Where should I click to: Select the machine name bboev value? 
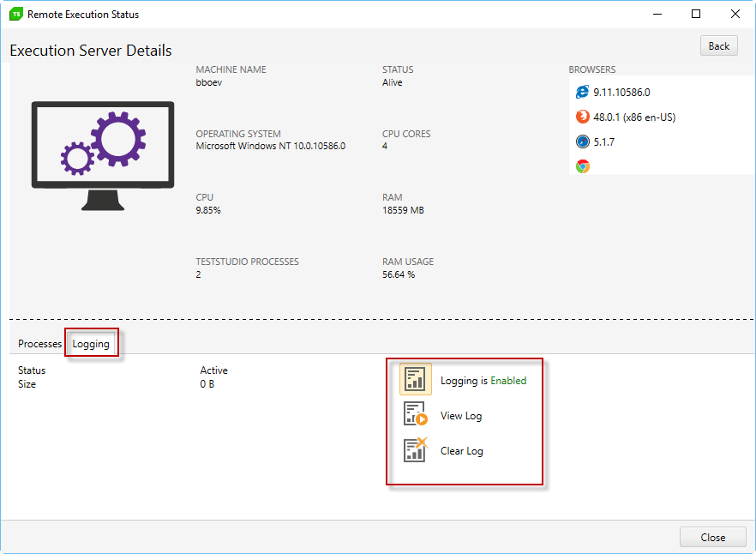tap(210, 82)
